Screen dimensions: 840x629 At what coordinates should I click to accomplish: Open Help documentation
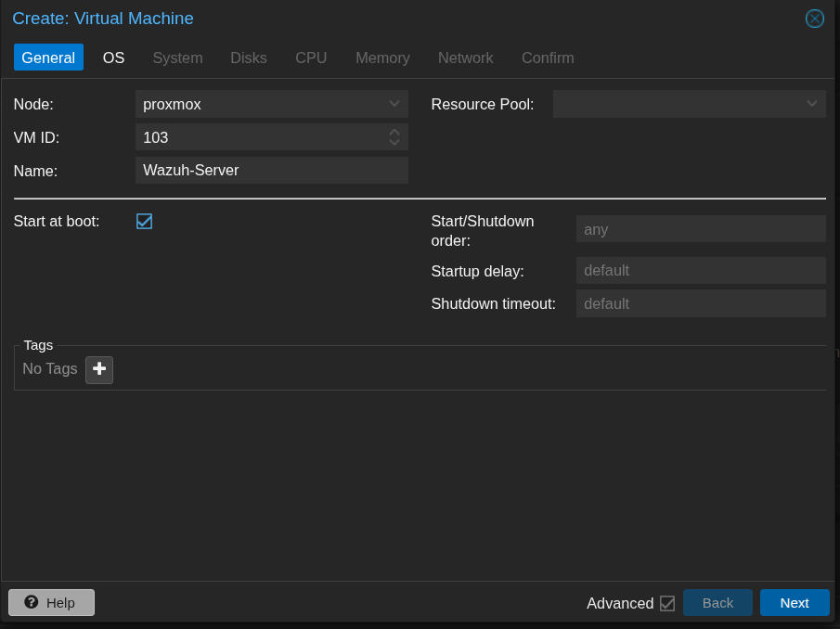click(x=51, y=602)
